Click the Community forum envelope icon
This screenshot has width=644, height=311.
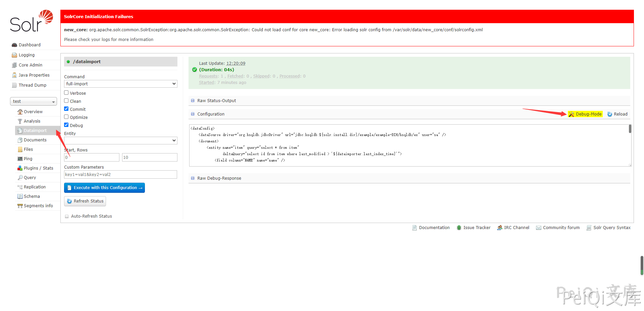click(x=539, y=228)
